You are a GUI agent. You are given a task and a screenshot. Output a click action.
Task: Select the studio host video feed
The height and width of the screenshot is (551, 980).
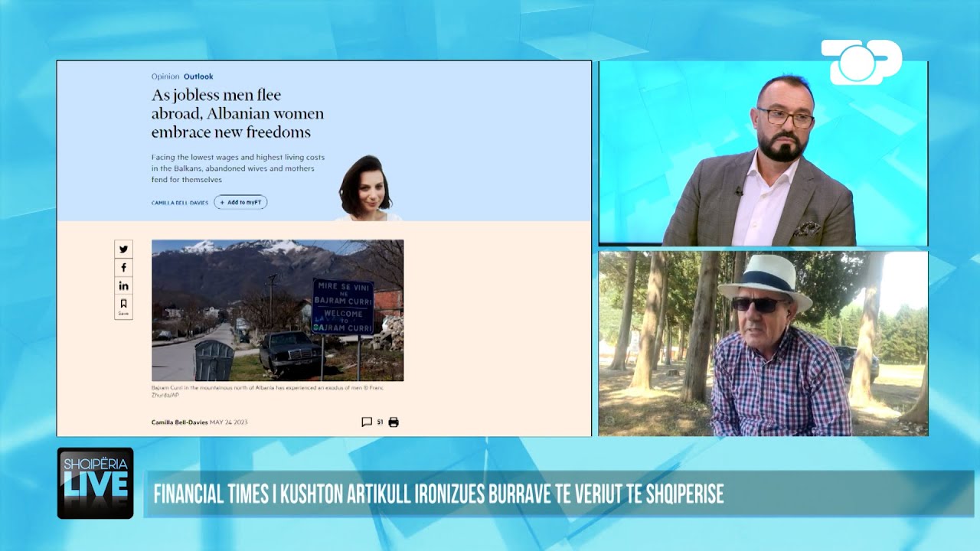tap(763, 153)
